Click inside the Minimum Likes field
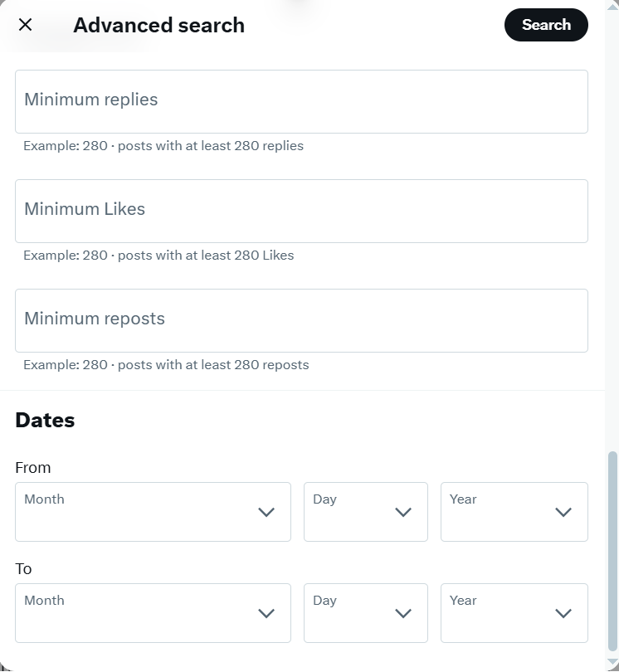Screen dimensions: 619x672 [301, 210]
